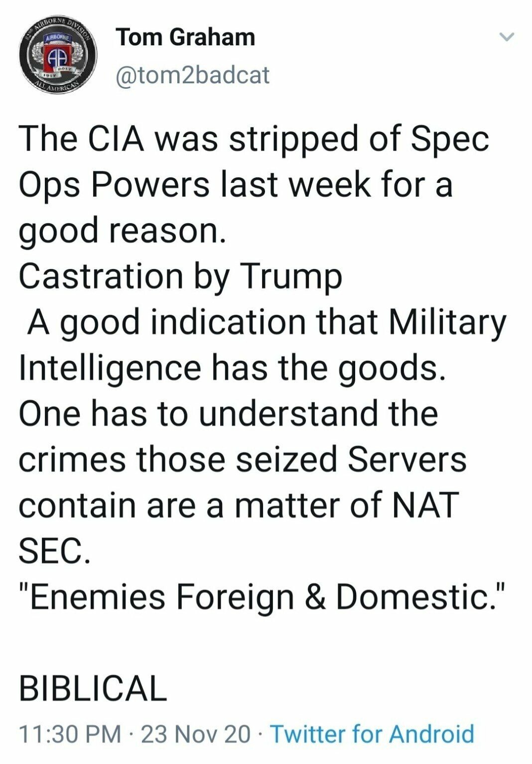Click the "One has to understand the" line
This screenshot has height=764, width=532.
coord(228,413)
